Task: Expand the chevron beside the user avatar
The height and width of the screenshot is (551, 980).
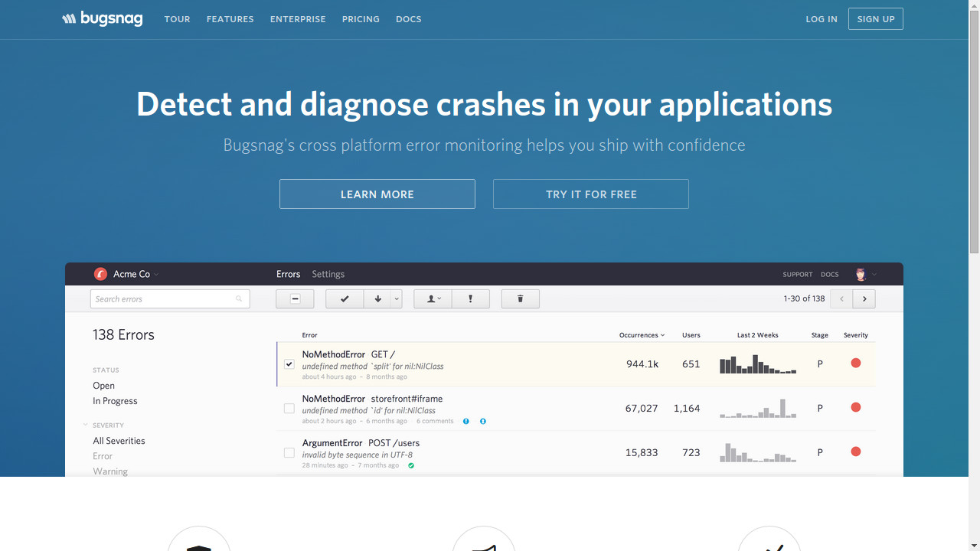Action: click(x=874, y=275)
